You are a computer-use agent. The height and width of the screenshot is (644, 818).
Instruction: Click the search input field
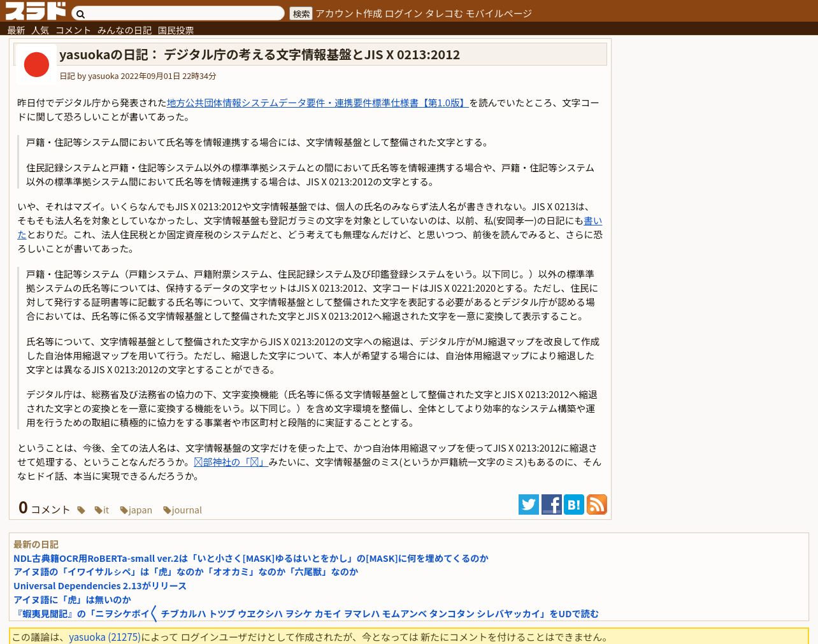[178, 13]
